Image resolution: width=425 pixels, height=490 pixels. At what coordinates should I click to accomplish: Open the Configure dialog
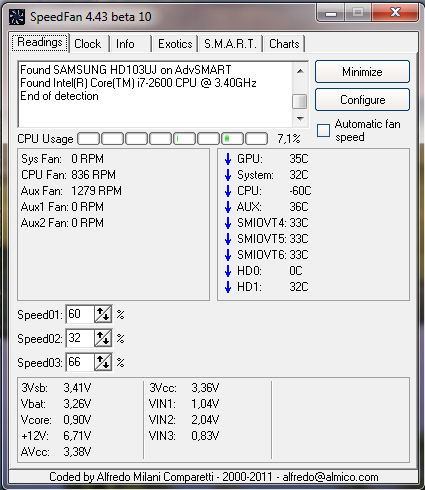pos(362,100)
